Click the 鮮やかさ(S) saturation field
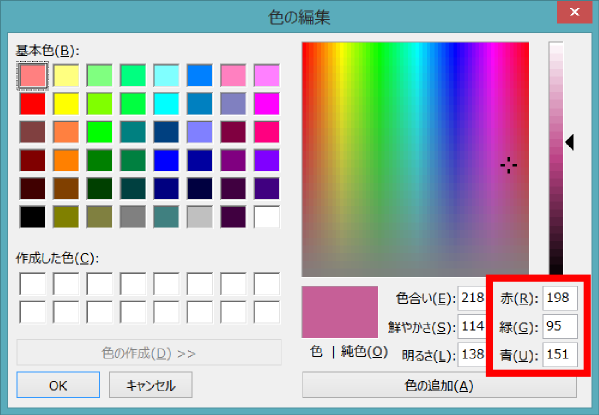The height and width of the screenshot is (415, 599). point(472,326)
